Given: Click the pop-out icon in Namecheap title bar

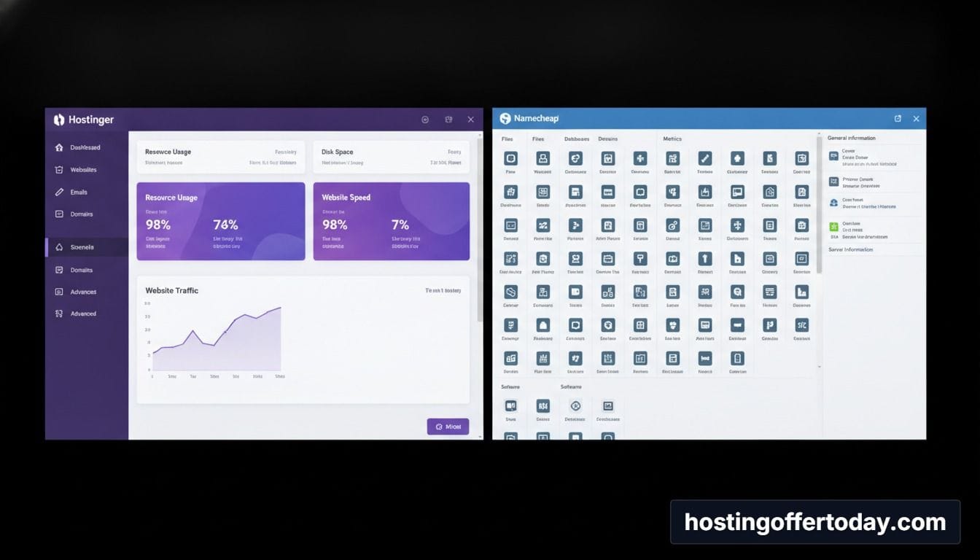Looking at the screenshot, I should pyautogui.click(x=898, y=118).
